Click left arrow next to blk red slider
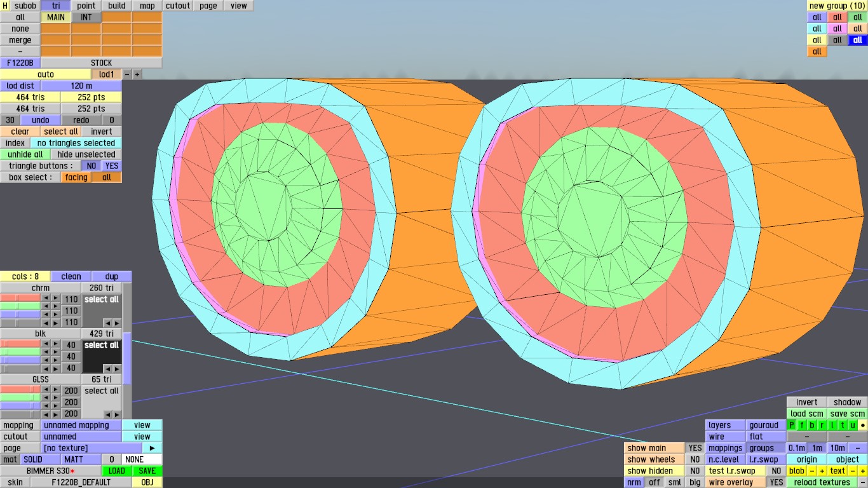This screenshot has height=488, width=868. [x=46, y=344]
